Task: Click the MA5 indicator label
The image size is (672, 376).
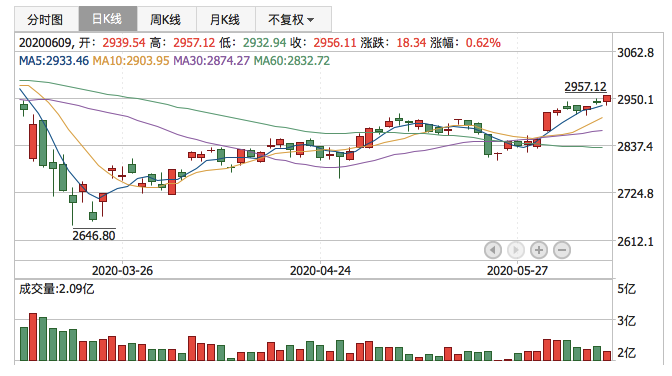Action: [54, 61]
